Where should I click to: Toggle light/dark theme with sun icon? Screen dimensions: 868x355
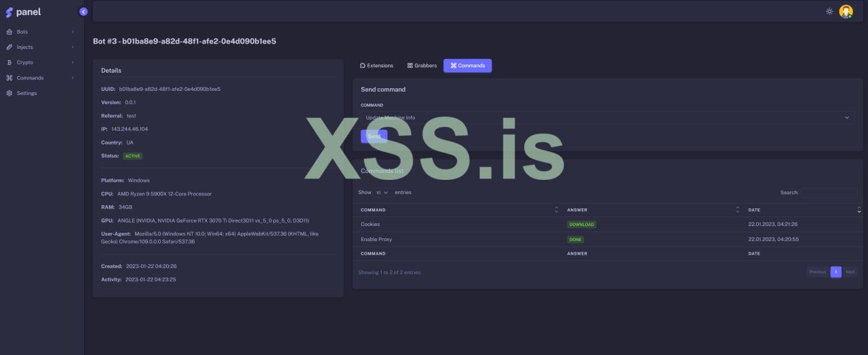pos(829,12)
